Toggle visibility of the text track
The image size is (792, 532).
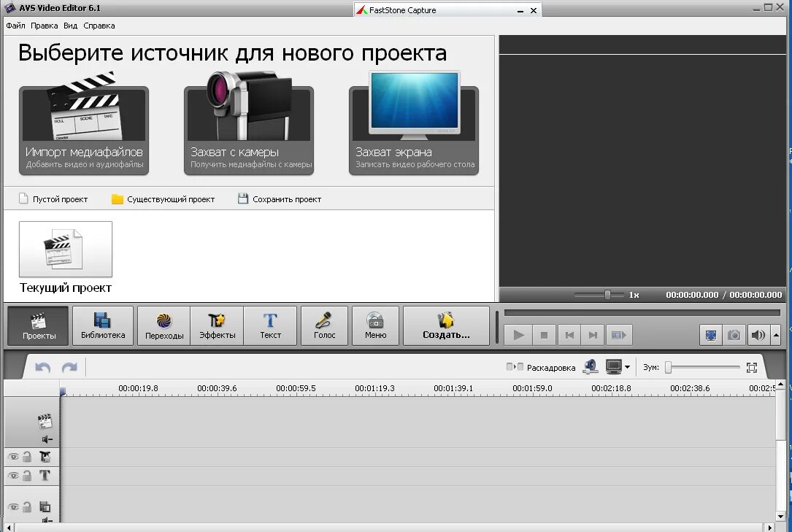click(14, 476)
